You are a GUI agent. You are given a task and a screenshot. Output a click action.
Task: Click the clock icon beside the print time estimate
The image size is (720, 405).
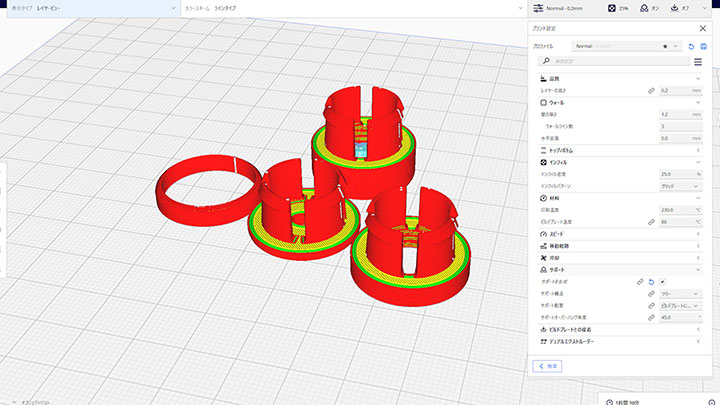(x=609, y=402)
